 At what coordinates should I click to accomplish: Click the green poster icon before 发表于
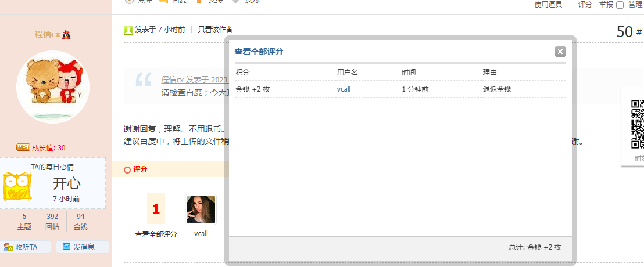tap(128, 30)
